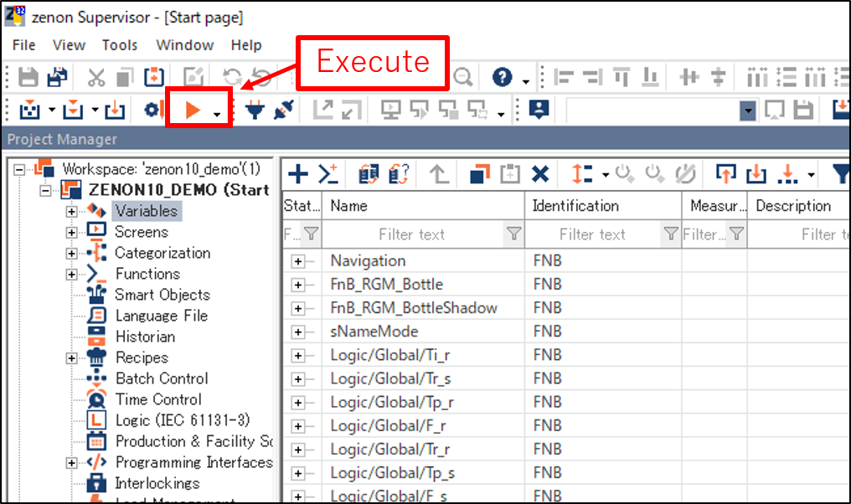Click the power plug connect icon
Screen dimensions: 851x504
[x=252, y=110]
